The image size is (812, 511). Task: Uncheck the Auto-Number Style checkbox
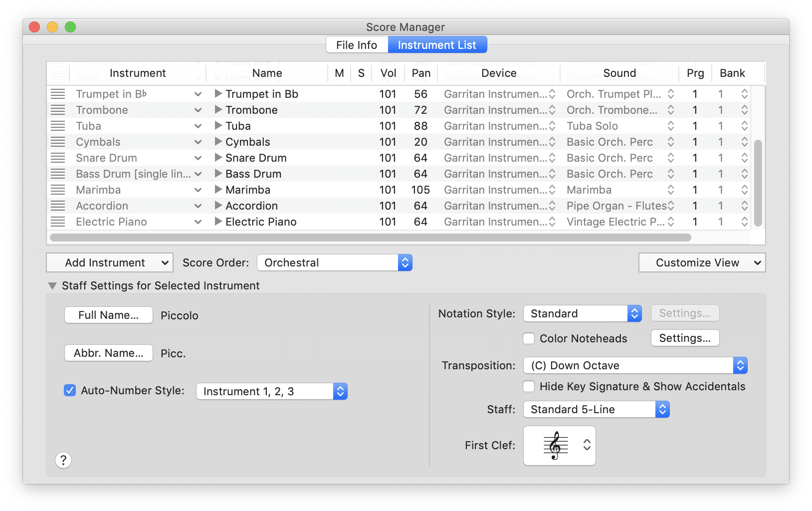pos(70,390)
